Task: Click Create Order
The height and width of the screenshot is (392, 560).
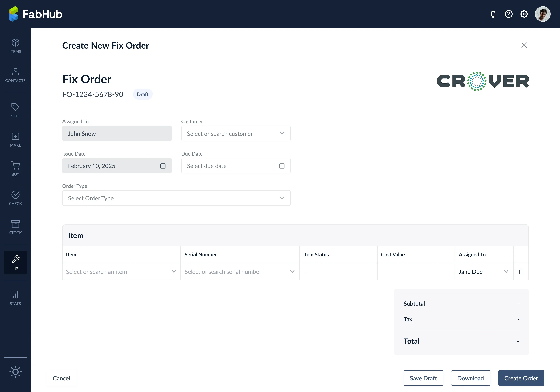Action: (x=521, y=378)
